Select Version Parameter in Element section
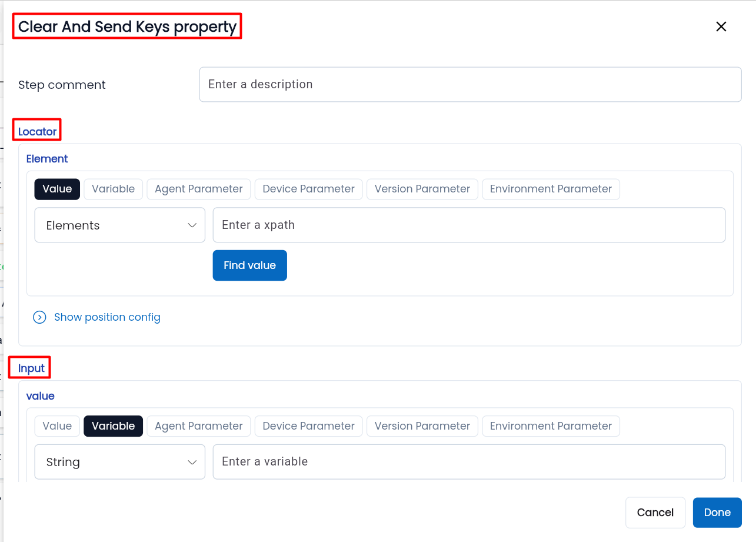Image resolution: width=756 pixels, height=542 pixels. tap(422, 189)
